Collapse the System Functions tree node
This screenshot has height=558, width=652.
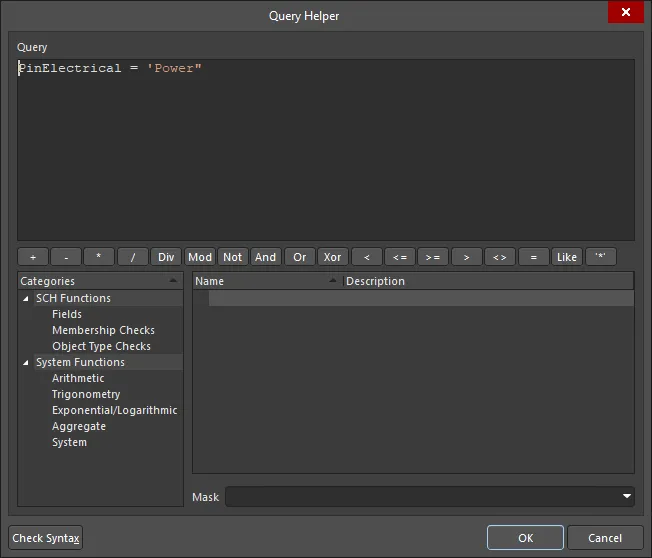(x=25, y=363)
